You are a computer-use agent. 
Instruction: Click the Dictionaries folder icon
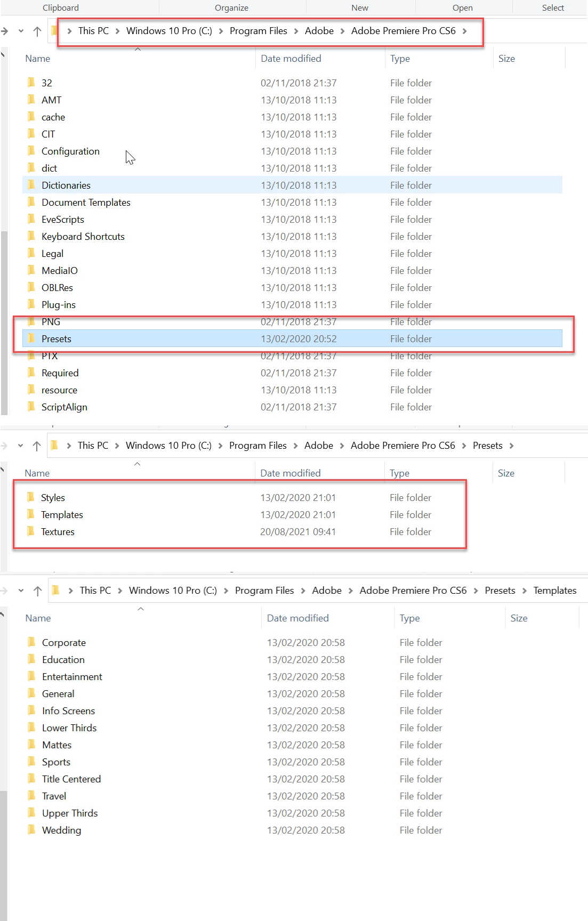(31, 185)
